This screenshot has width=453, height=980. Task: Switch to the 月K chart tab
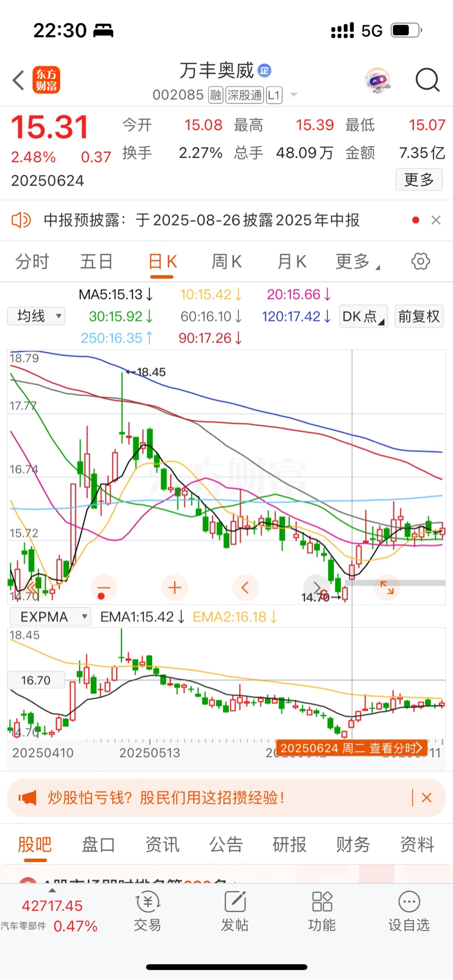click(x=292, y=261)
